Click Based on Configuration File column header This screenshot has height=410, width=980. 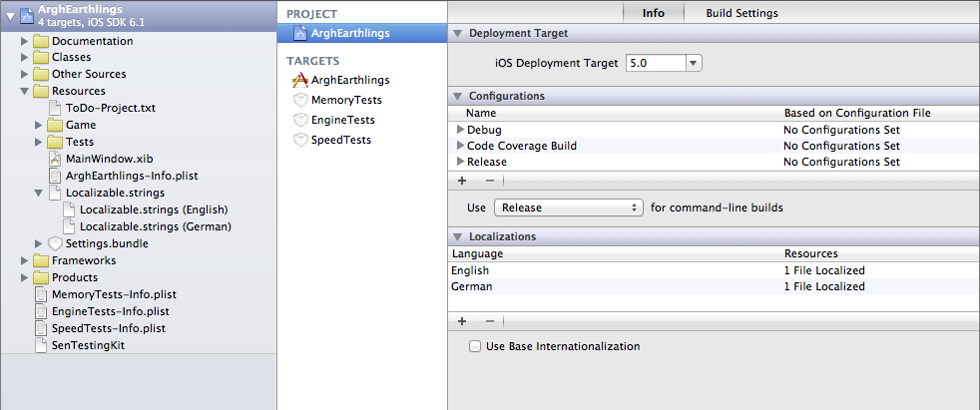pos(857,113)
